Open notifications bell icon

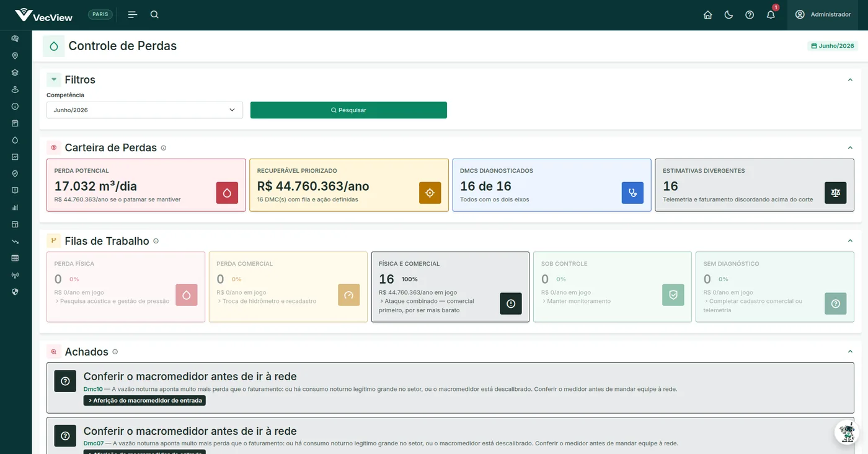pos(771,15)
